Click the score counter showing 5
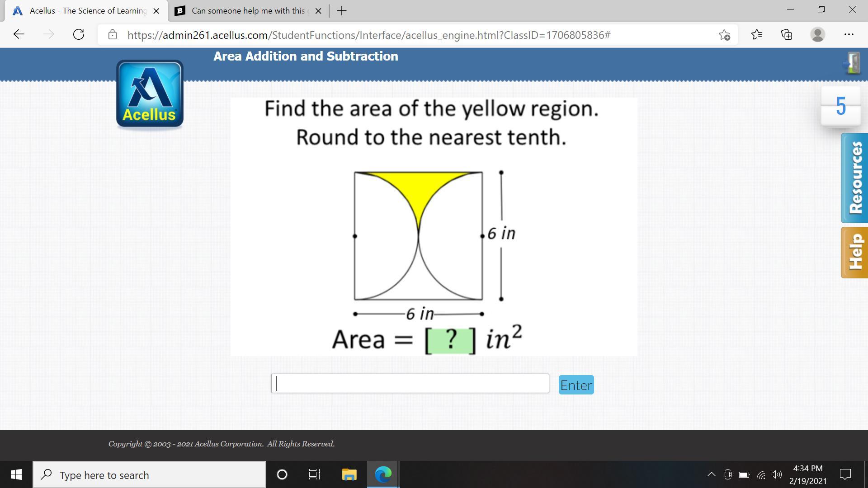 (840, 106)
